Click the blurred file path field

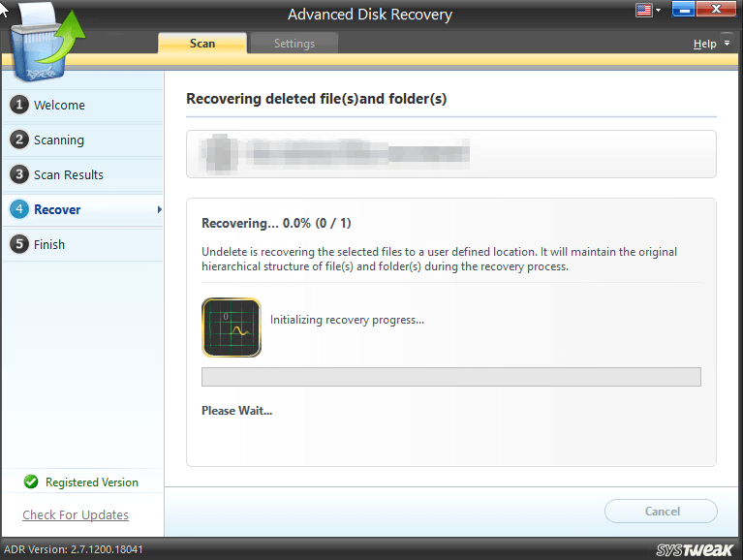(450, 153)
